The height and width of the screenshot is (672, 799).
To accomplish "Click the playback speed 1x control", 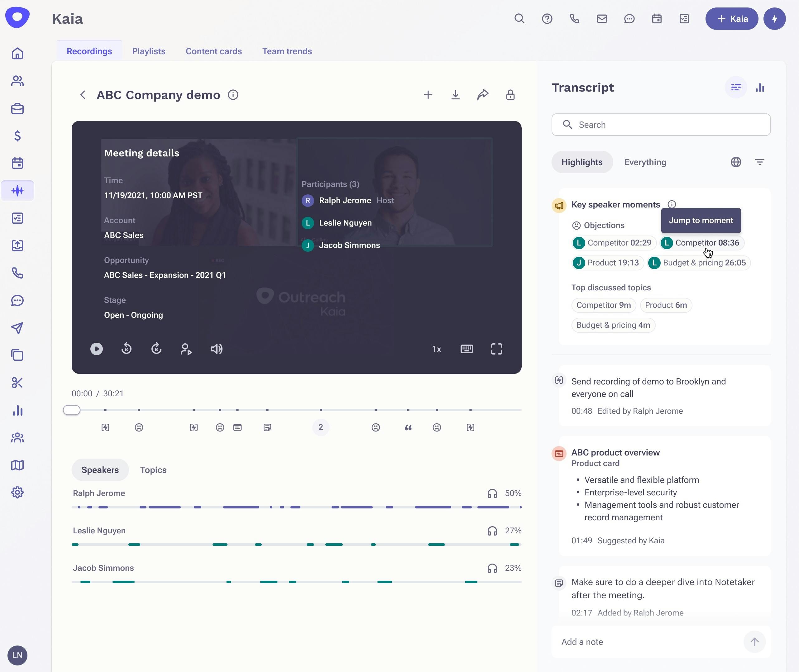I will 436,349.
